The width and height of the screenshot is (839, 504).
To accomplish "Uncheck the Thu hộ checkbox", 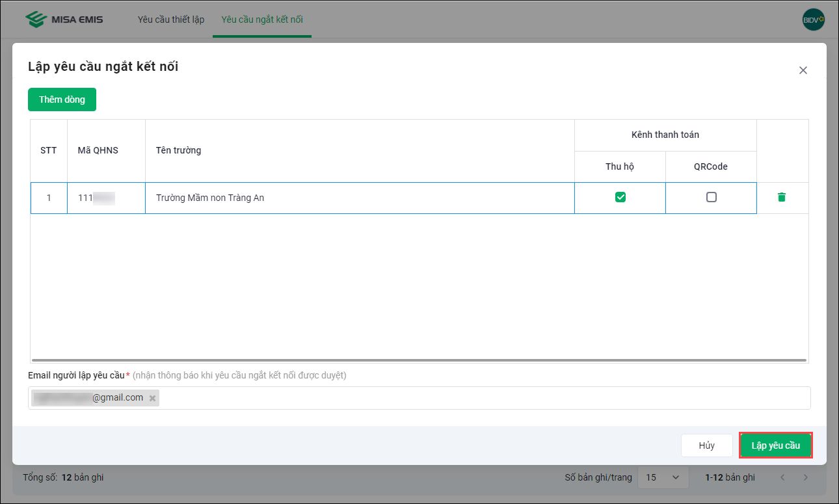I will [x=620, y=197].
